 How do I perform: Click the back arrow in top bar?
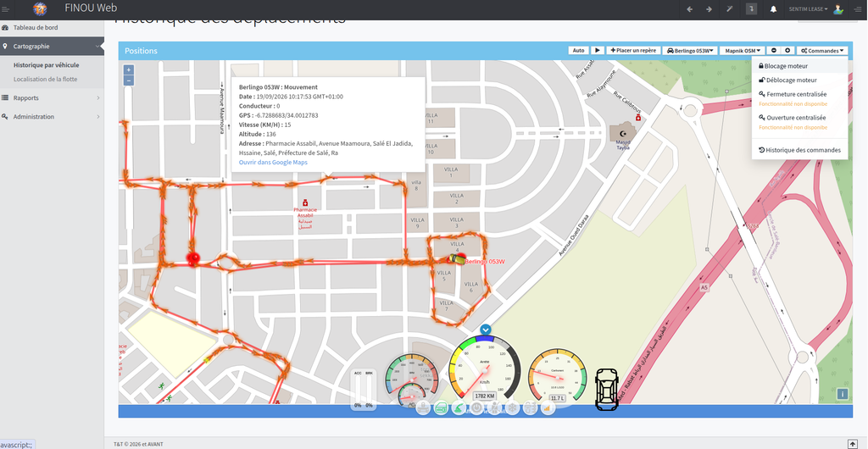coord(689,8)
